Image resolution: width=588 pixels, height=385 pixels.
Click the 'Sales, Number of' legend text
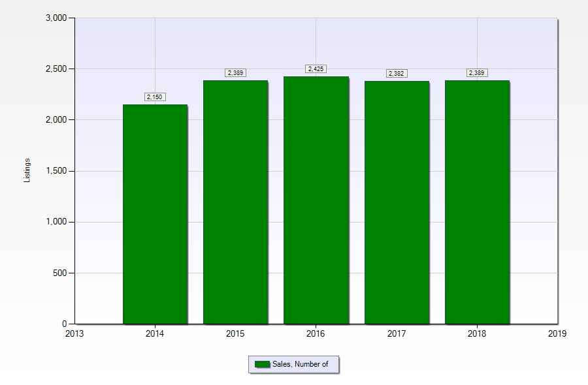tap(300, 364)
